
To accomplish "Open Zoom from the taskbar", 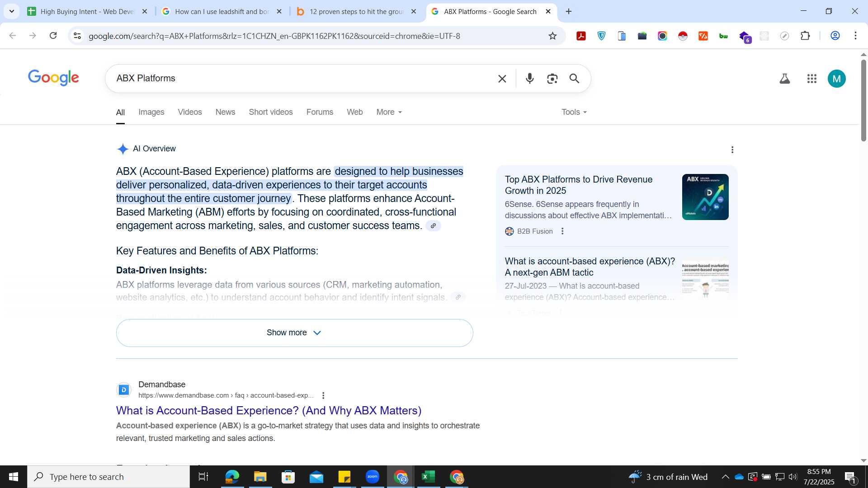I will coord(372,477).
